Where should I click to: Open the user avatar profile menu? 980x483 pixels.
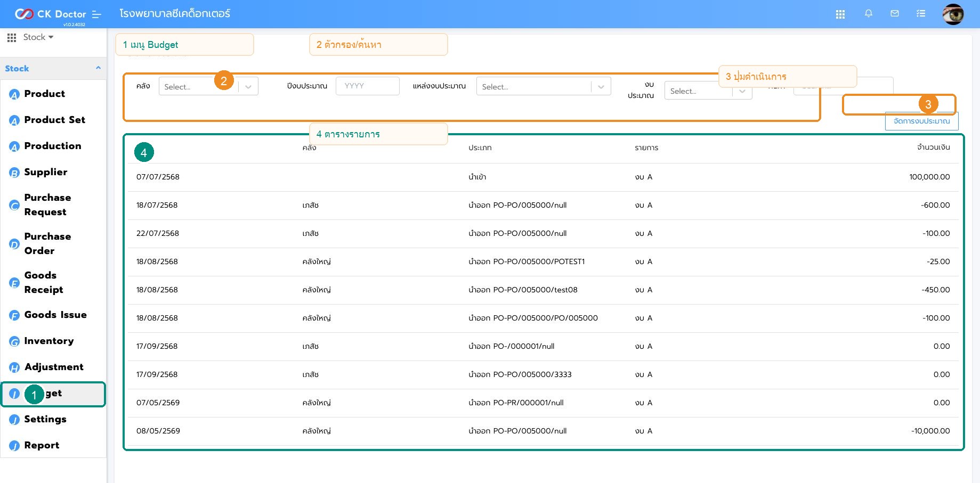coord(953,14)
